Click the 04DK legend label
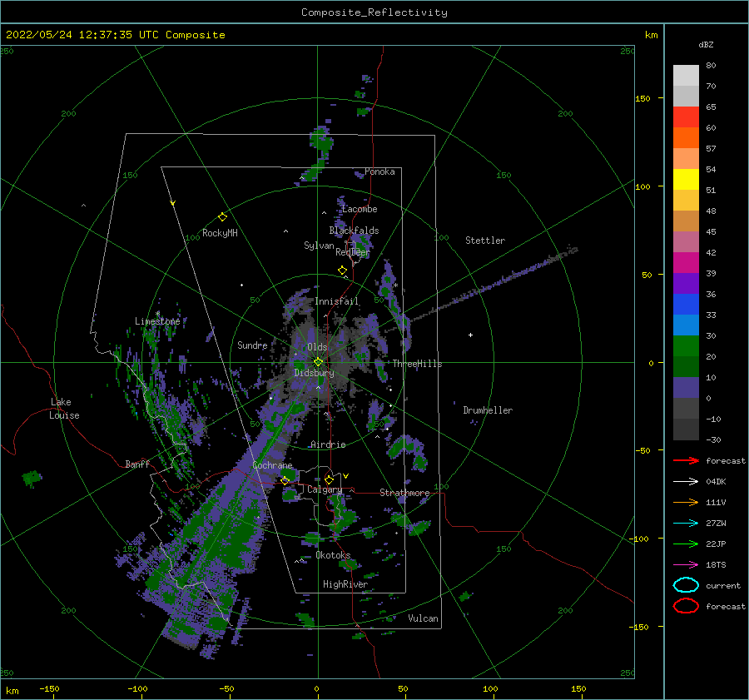Screen dimensions: 749x700 pyautogui.click(x=716, y=482)
